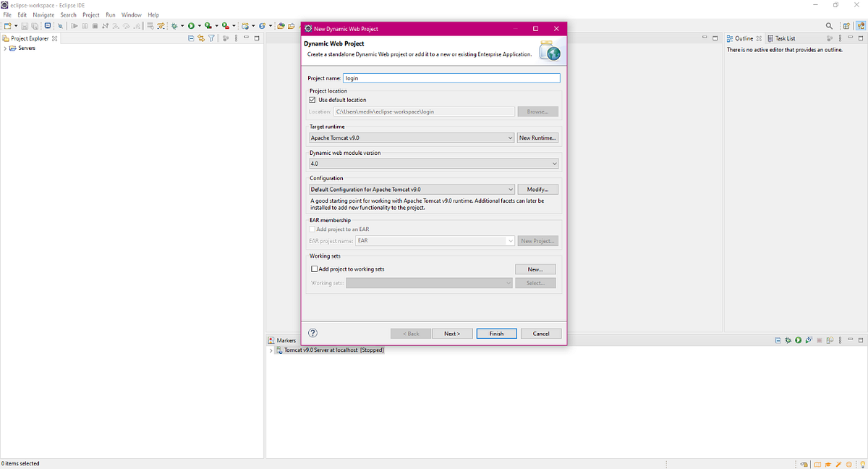This screenshot has height=469, width=868.
Task: Expand the Servers node in Project Explorer
Action: (6, 48)
